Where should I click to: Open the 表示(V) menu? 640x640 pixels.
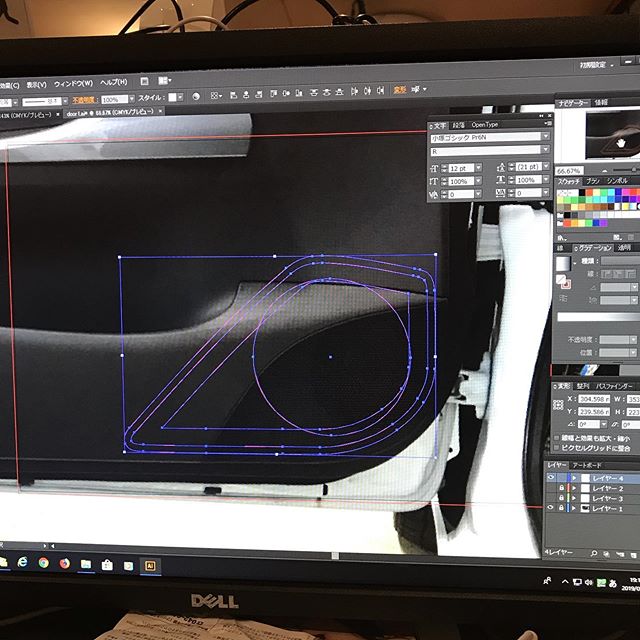(37, 85)
